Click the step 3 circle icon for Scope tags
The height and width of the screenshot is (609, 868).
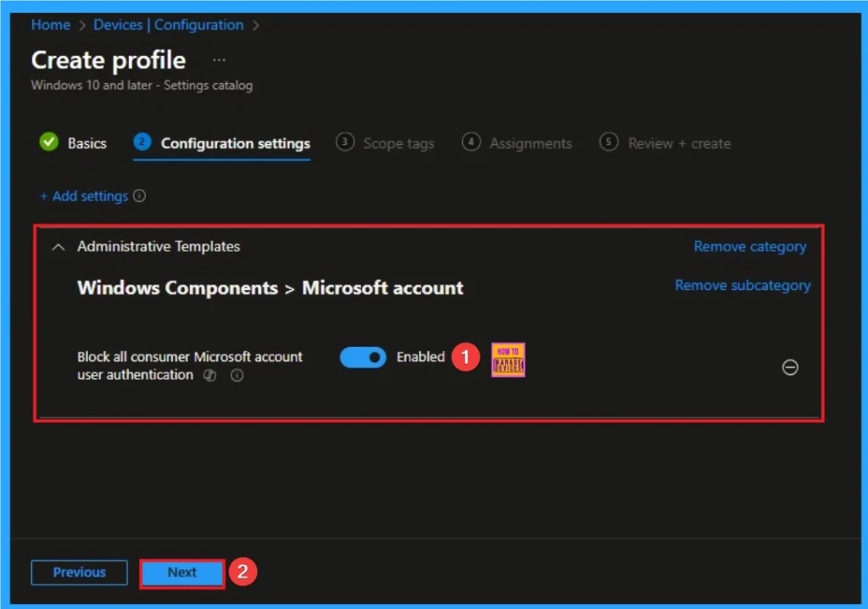point(345,142)
